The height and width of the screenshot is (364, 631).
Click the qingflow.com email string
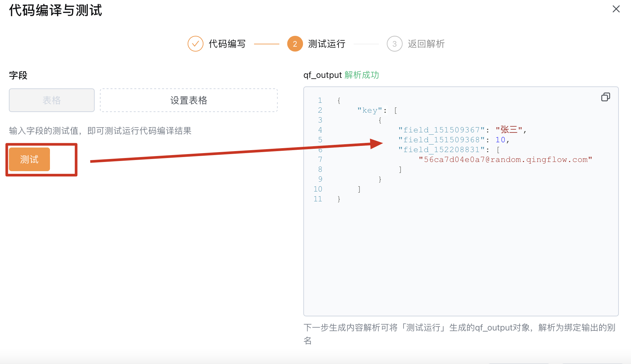point(505,160)
